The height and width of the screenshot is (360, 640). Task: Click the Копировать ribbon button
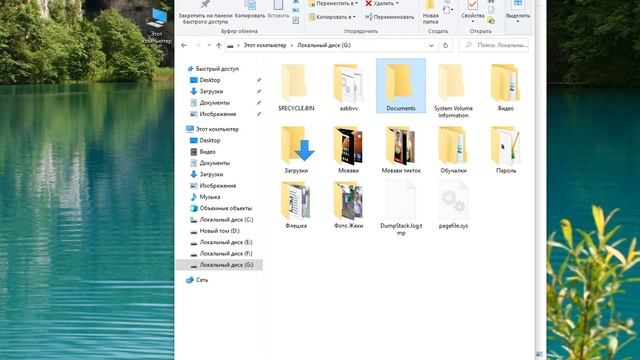click(250, 10)
